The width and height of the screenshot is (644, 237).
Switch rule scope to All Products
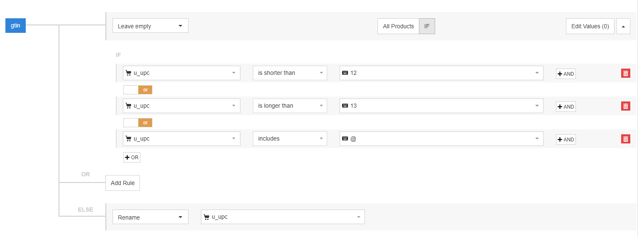(x=398, y=26)
